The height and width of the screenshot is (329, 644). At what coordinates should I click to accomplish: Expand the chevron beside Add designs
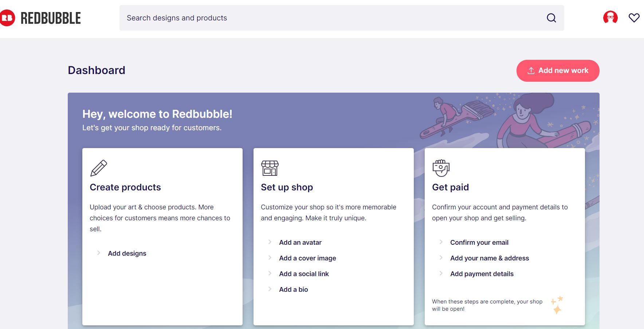coord(98,253)
